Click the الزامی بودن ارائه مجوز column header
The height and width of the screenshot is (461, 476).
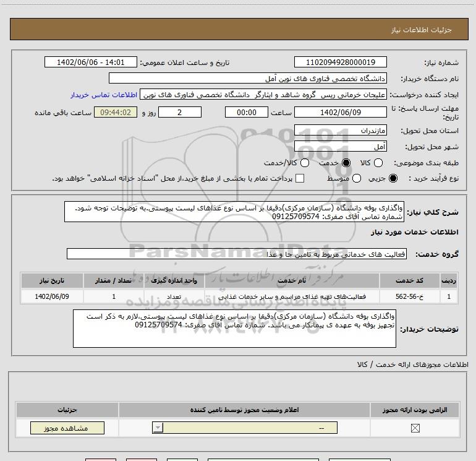point(415,410)
